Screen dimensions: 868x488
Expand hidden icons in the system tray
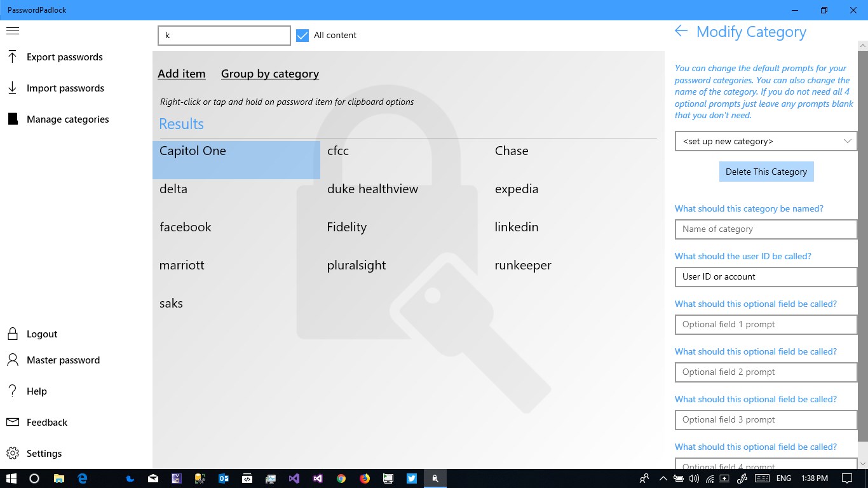coord(663,478)
